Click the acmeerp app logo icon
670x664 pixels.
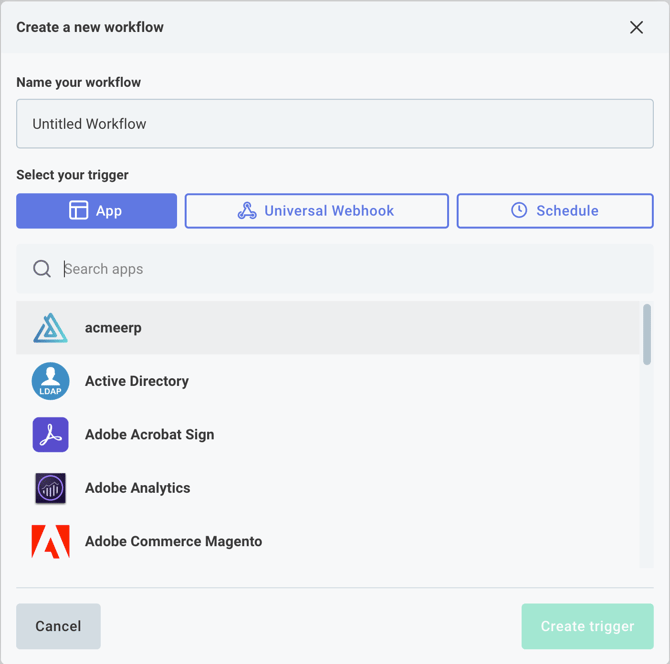pos(50,328)
